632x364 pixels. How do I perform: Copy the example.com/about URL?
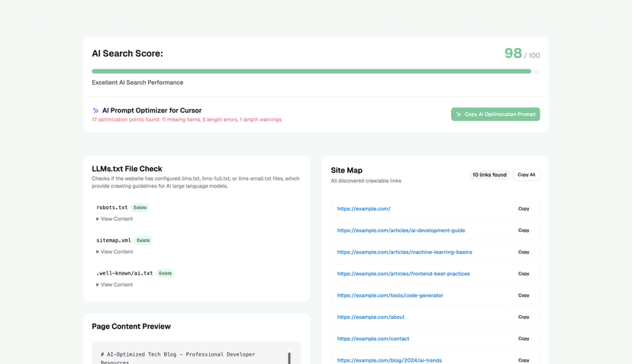click(x=524, y=317)
